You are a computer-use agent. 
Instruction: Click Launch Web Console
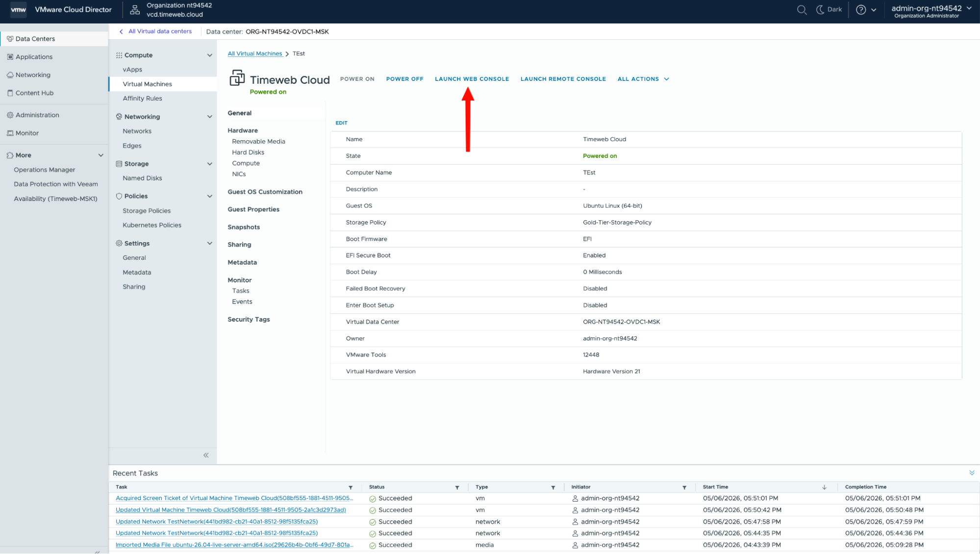[472, 79]
